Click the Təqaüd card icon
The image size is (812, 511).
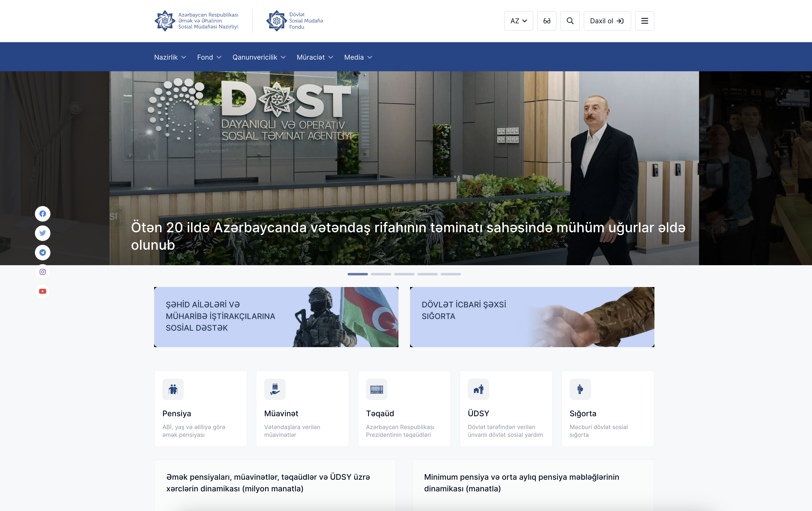pos(377,389)
